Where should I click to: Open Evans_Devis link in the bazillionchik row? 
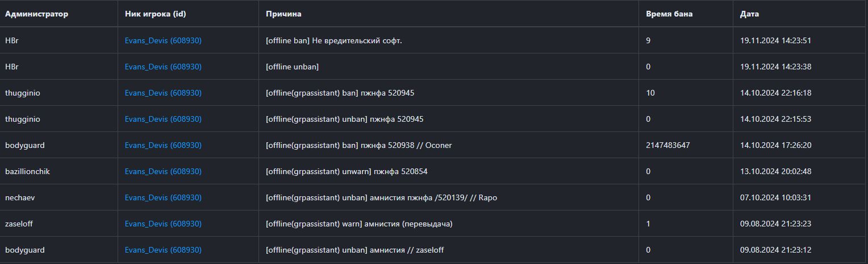163,171
